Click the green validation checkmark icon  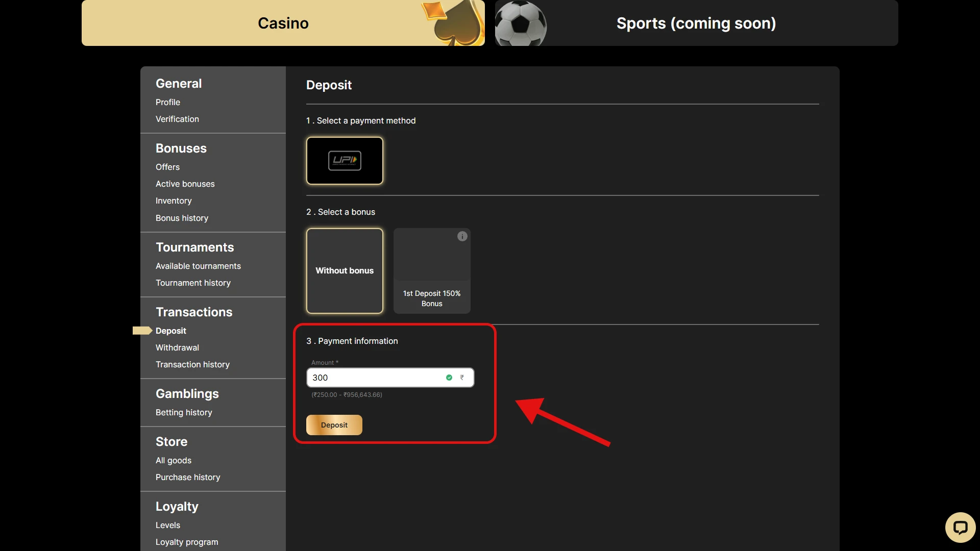pyautogui.click(x=449, y=378)
